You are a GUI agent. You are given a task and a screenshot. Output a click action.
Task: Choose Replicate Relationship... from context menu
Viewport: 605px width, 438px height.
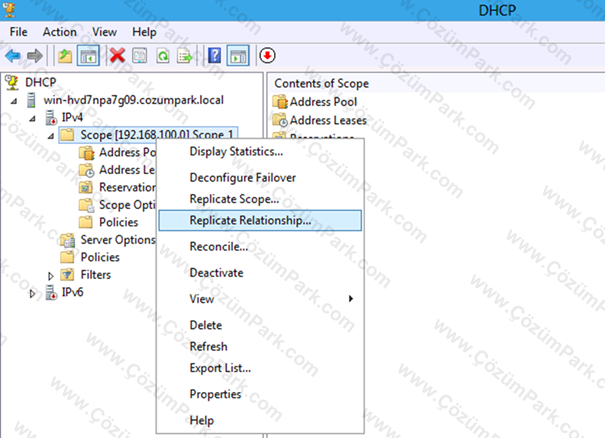[260, 220]
